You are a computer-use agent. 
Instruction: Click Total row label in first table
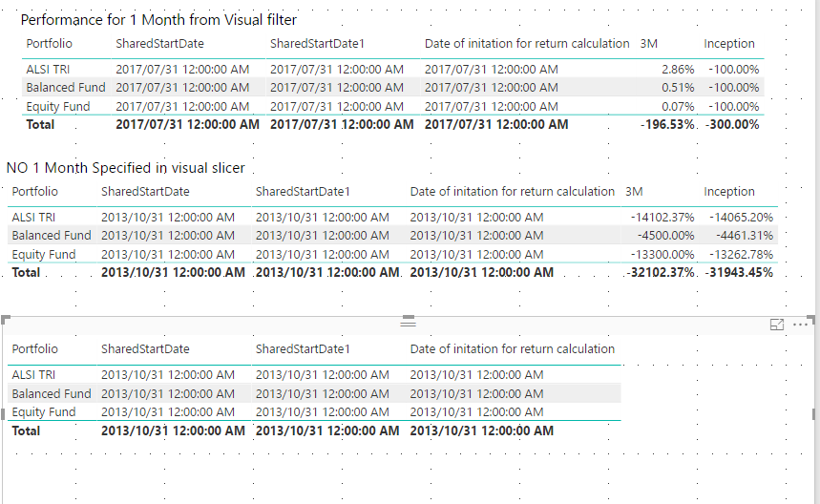[x=40, y=124]
